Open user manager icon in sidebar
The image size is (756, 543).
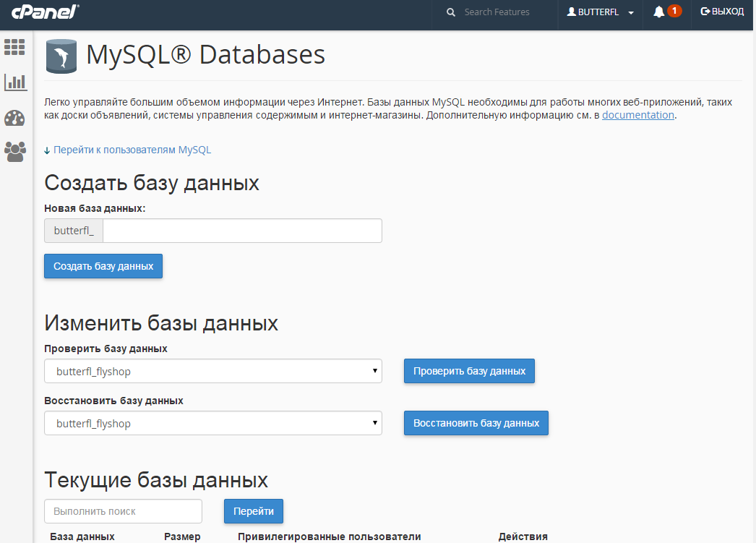point(14,151)
